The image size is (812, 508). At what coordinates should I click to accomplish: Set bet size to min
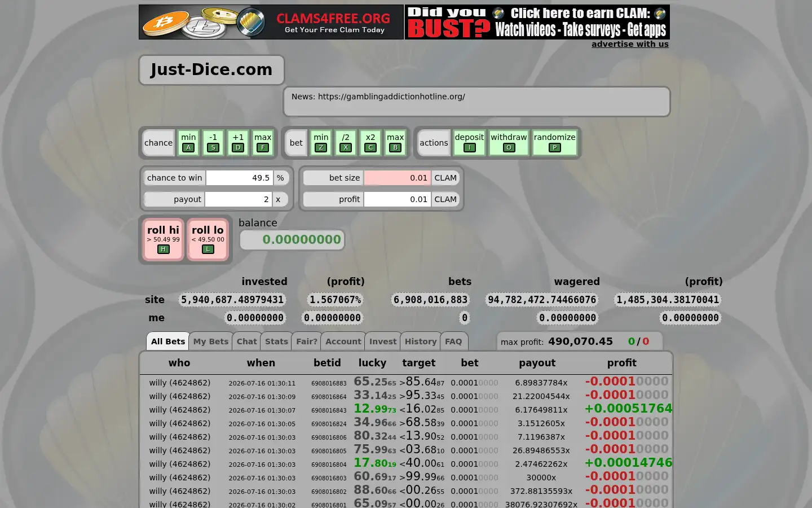(x=321, y=143)
